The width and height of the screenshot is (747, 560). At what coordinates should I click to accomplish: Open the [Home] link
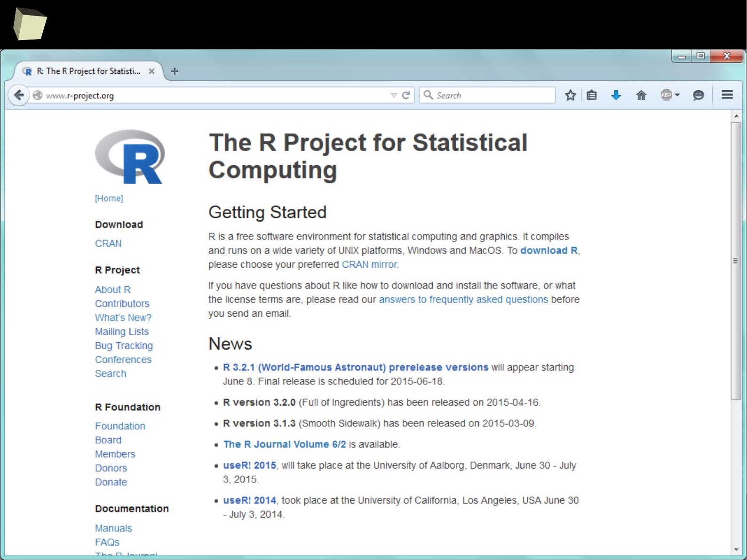click(x=109, y=198)
